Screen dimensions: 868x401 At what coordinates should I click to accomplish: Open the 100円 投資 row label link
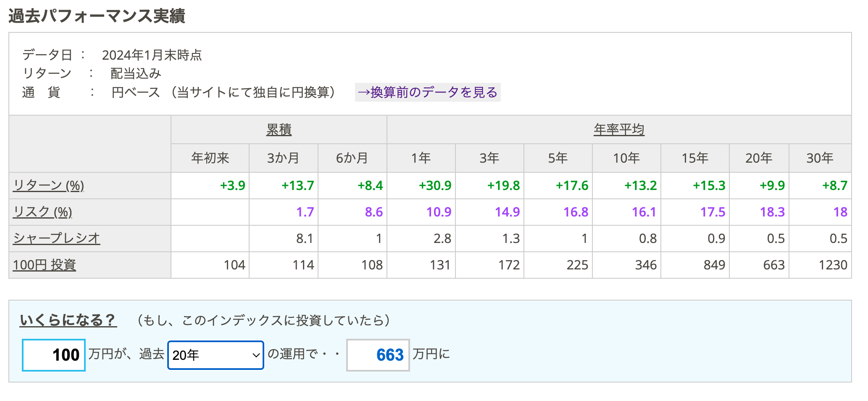[x=44, y=265]
